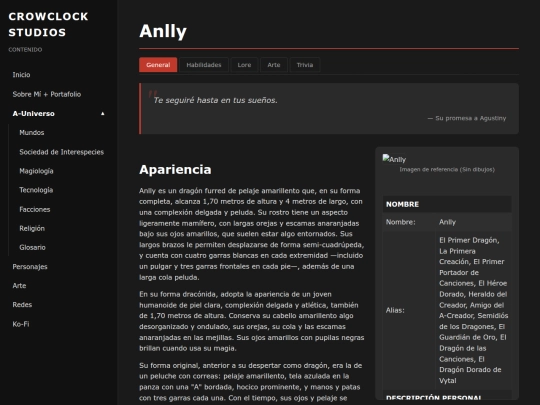Go to the Arte sidebar page

(19, 285)
